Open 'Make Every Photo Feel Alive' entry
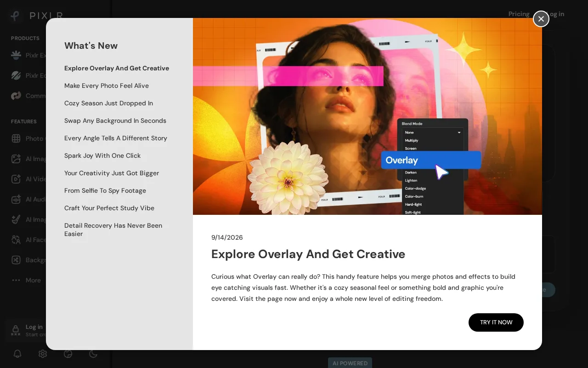Screen dimensions: 588x368 [x=107, y=86]
